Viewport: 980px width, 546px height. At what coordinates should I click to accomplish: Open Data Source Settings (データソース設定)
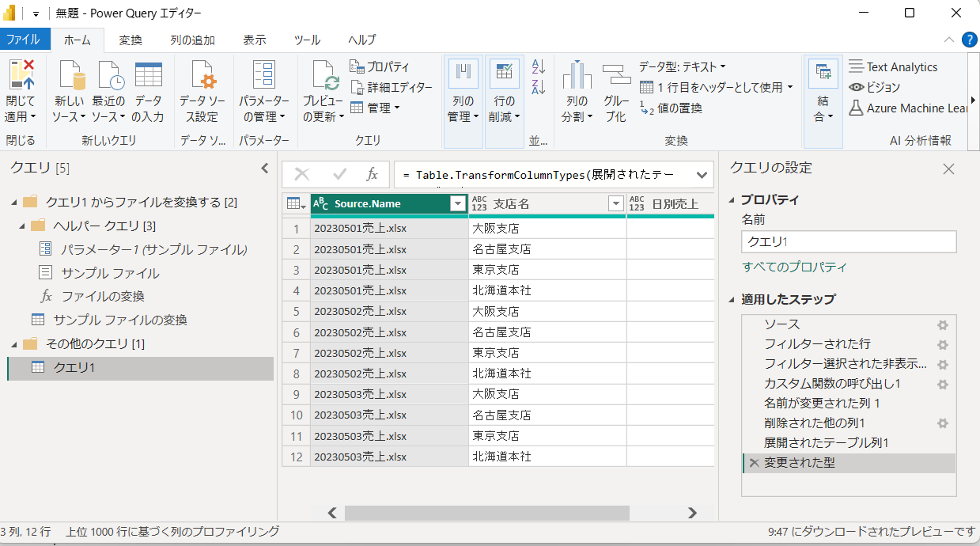tap(202, 92)
